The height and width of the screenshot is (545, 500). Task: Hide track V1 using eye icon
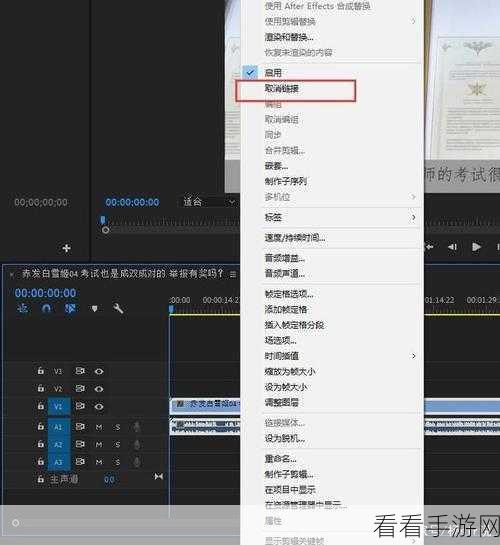pos(99,406)
